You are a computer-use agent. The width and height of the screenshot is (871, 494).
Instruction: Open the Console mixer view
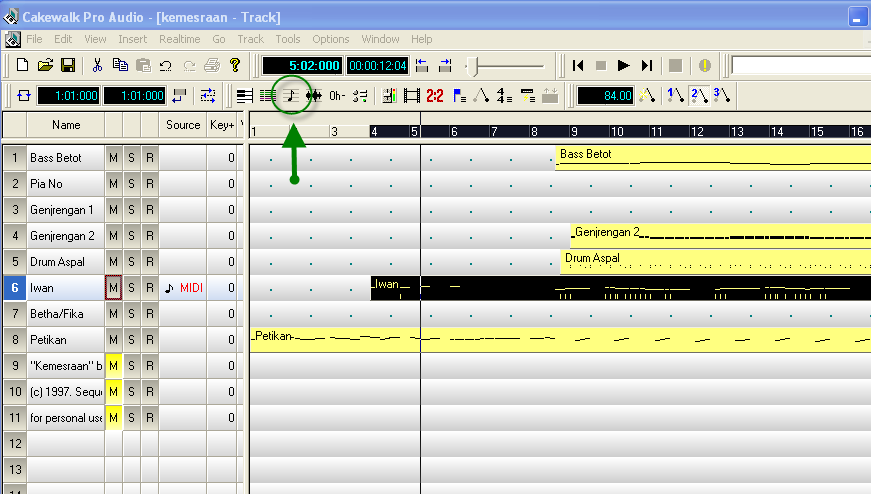pyautogui.click(x=389, y=96)
